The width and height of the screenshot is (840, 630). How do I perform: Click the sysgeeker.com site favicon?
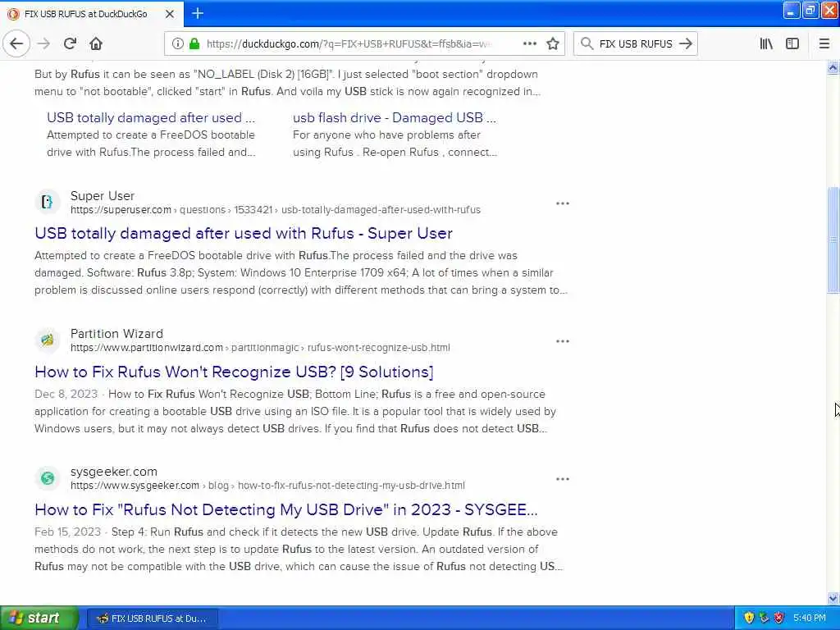(47, 477)
